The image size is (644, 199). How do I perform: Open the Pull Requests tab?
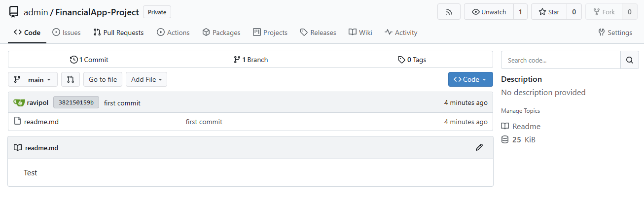pos(118,33)
